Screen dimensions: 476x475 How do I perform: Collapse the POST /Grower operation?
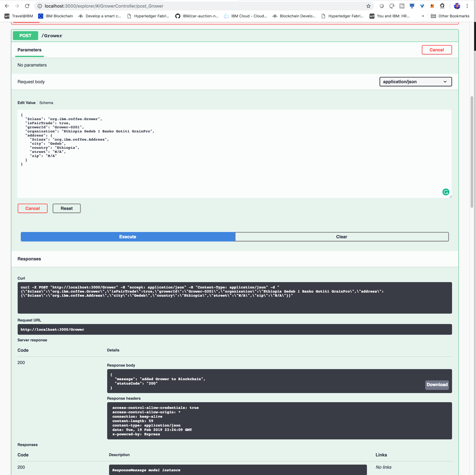52,36
